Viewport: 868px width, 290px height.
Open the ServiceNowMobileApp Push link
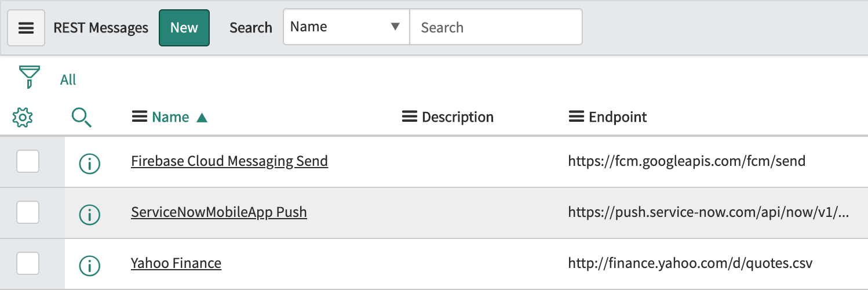[x=219, y=212]
